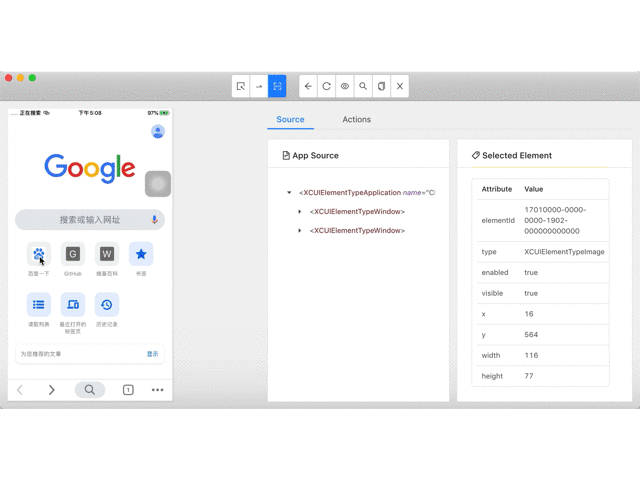This screenshot has width=640, height=480.
Task: Refresh the source and screenshot
Action: (327, 86)
